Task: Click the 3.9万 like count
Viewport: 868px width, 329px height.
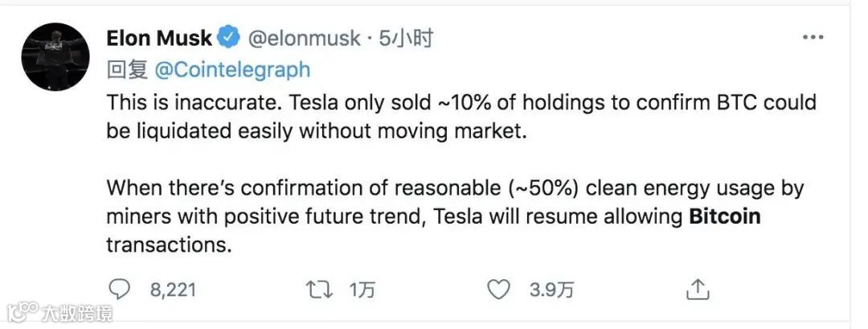Action: point(551,290)
